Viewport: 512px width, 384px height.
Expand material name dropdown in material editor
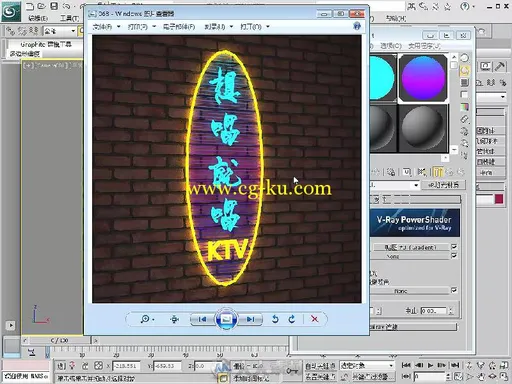416,185
